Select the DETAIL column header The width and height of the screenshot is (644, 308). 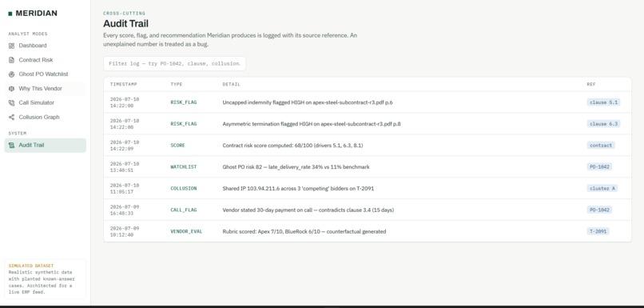coord(231,84)
